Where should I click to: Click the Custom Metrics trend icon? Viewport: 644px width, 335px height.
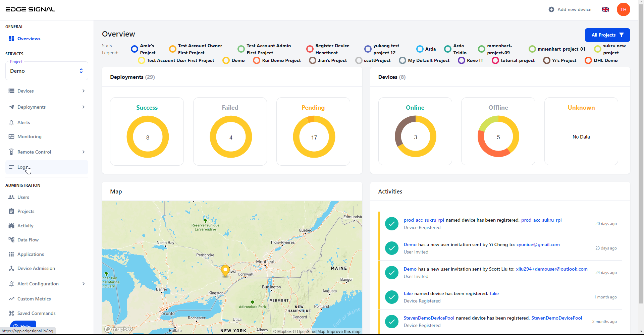(11, 299)
